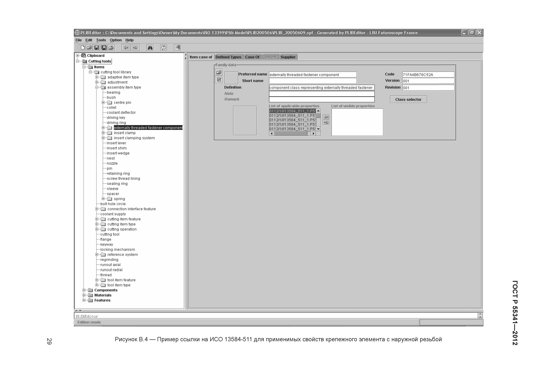Expand the Clipboard tree node
Image resolution: width=555 pixels, height=392 pixels.
coord(78,55)
